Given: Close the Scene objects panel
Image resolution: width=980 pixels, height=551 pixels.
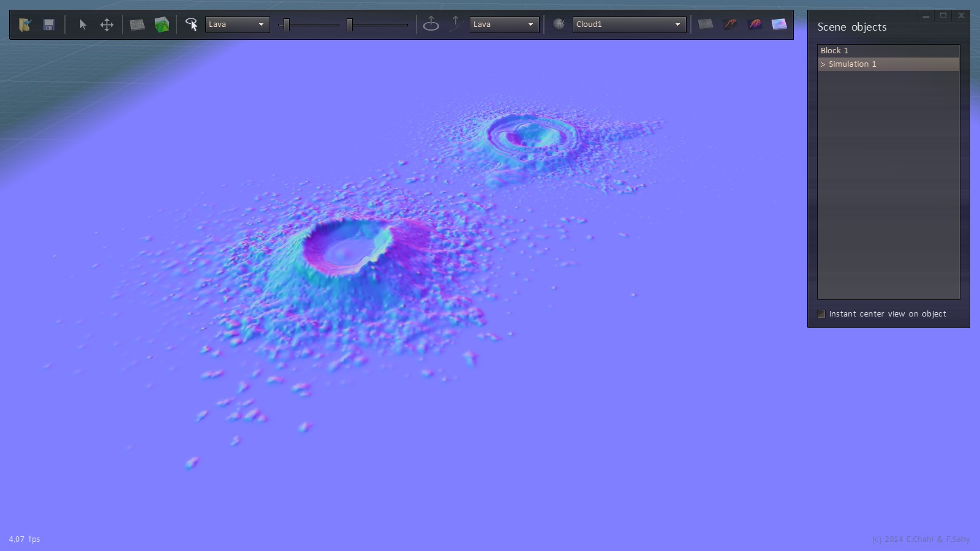Looking at the screenshot, I should tap(961, 16).
